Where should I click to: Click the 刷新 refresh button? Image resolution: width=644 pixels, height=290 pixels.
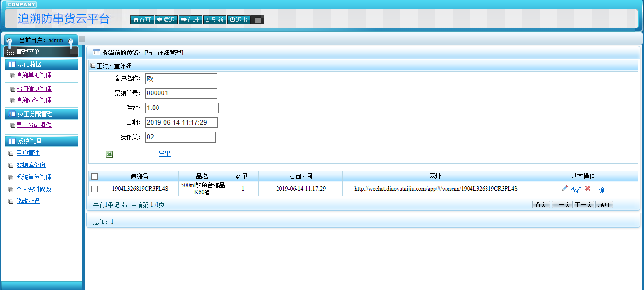(x=214, y=20)
